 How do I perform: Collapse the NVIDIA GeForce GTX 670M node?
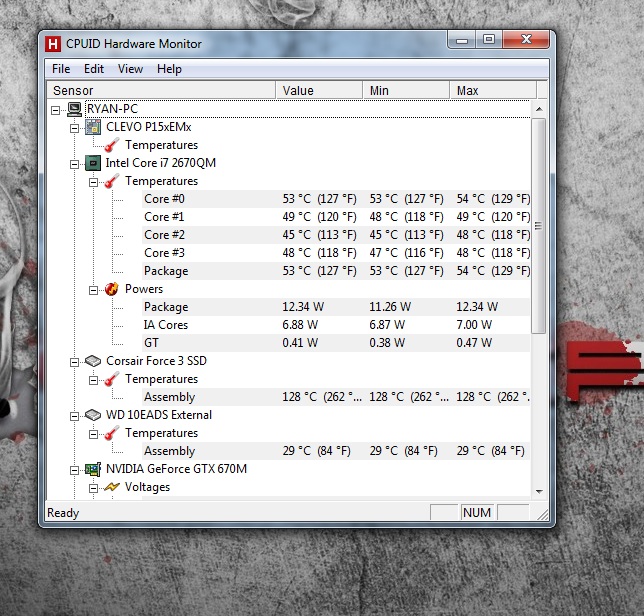tap(74, 470)
